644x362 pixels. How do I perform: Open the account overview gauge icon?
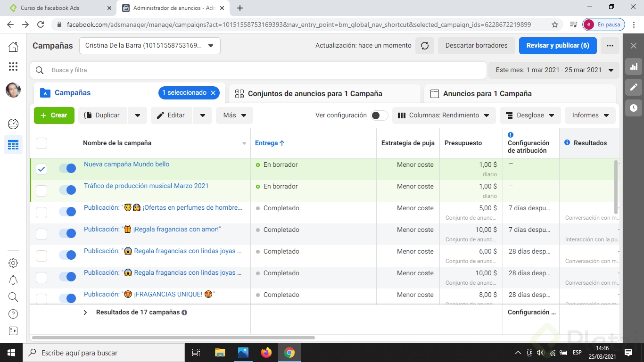[x=13, y=124]
